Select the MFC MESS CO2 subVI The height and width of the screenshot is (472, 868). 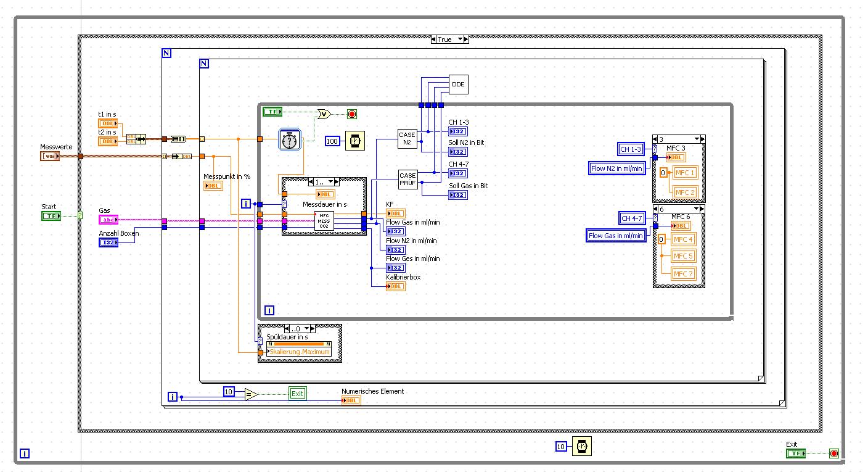click(x=324, y=221)
